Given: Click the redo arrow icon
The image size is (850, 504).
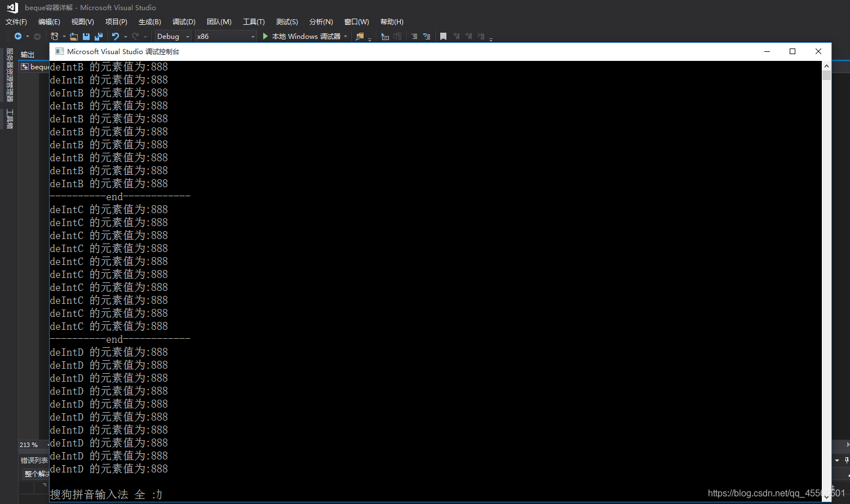Looking at the screenshot, I should coord(135,36).
